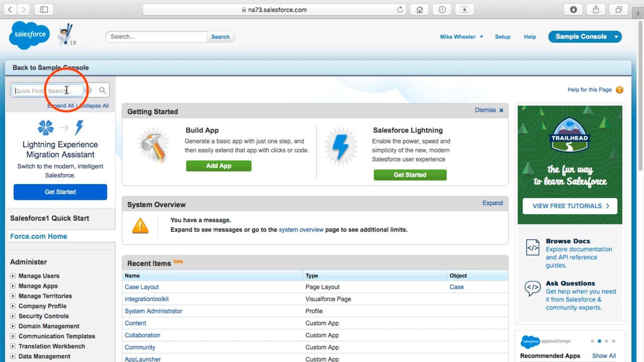This screenshot has width=644, height=362.
Task: Click the blue Get Started button
Action: pos(60,192)
